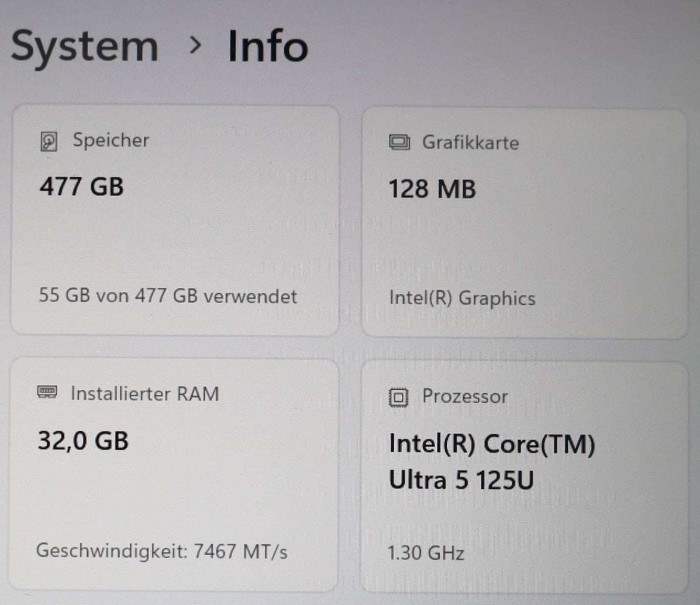This screenshot has width=700, height=605.
Task: Click the 32,0 GB RAM value
Action: (x=83, y=441)
